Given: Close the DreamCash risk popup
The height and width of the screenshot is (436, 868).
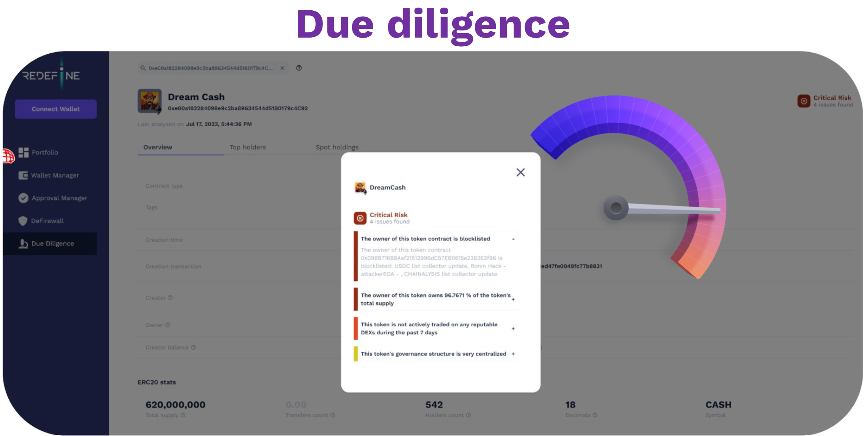Looking at the screenshot, I should [x=521, y=172].
